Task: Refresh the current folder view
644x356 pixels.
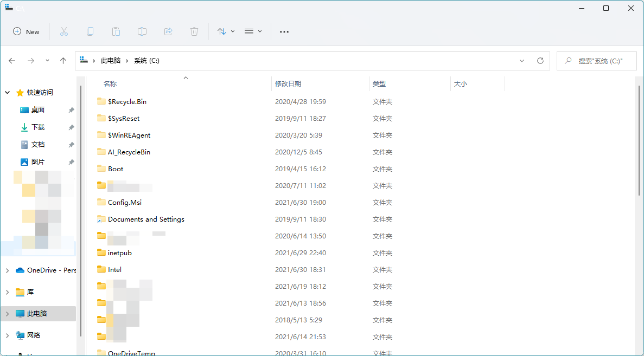Action: point(540,61)
